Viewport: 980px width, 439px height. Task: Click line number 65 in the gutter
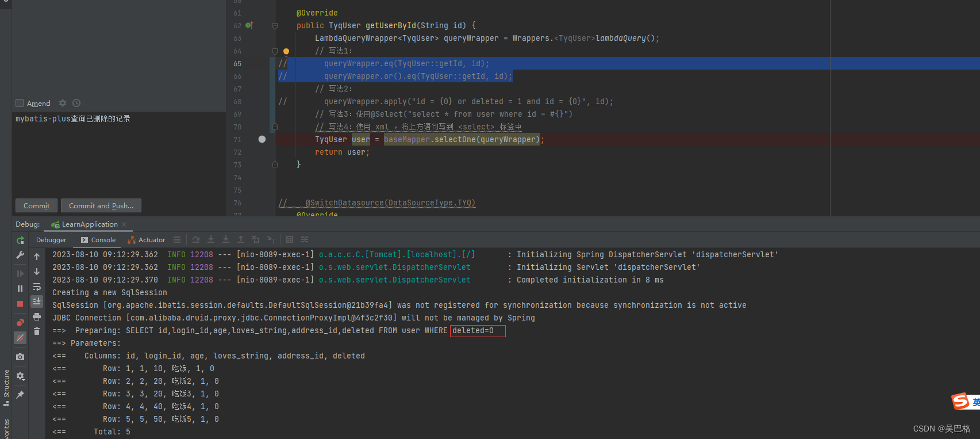[x=237, y=63]
